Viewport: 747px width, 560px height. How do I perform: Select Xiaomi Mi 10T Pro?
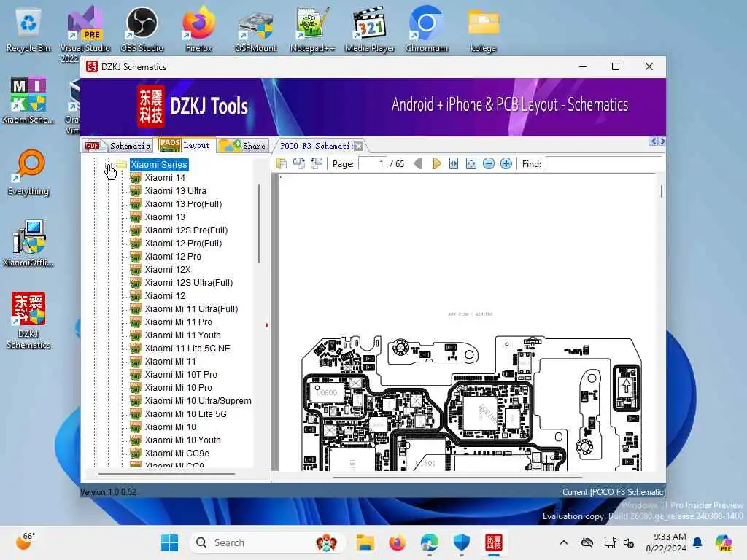181,375
